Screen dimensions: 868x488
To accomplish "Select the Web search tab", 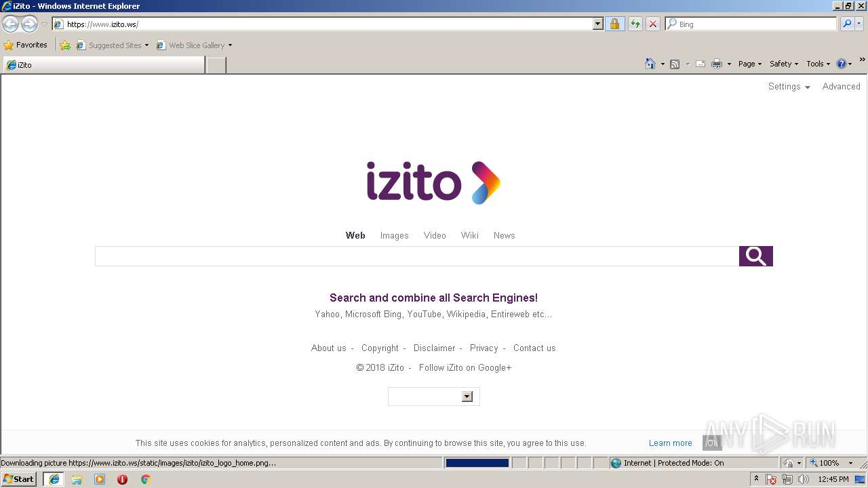I will pyautogui.click(x=355, y=236).
